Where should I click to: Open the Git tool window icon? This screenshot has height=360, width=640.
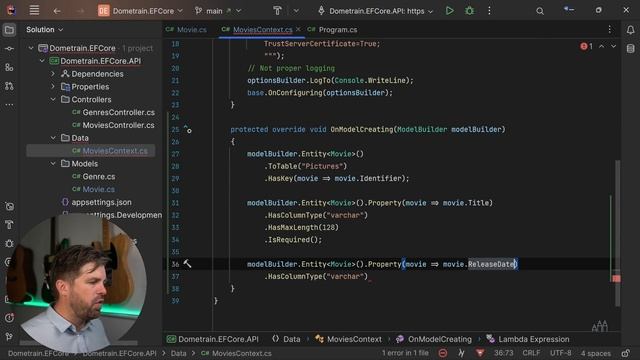(x=9, y=336)
